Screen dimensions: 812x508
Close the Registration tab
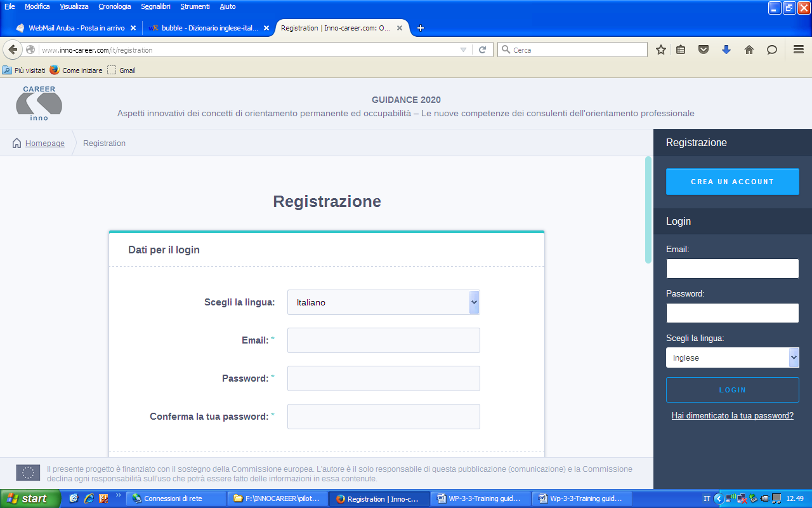click(x=400, y=28)
